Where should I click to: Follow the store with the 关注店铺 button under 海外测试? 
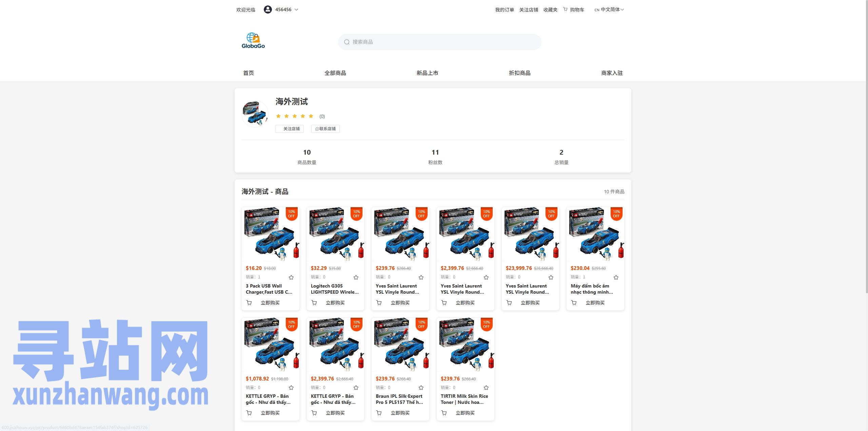(290, 129)
